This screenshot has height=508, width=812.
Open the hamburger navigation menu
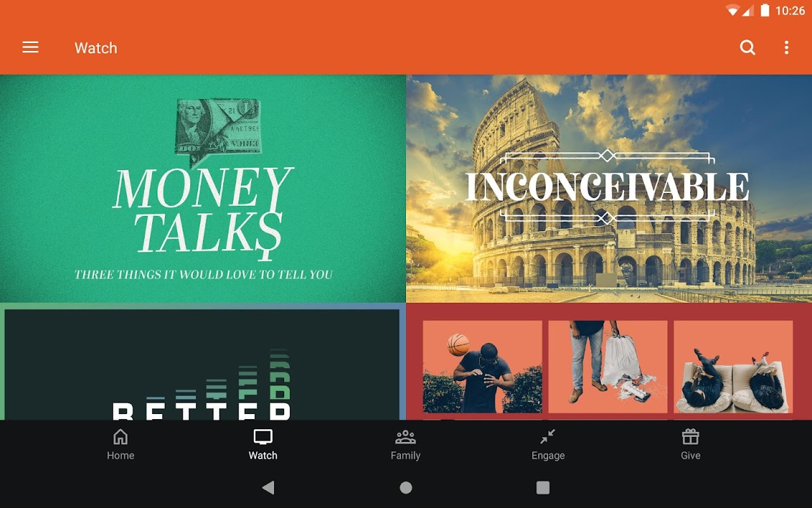click(x=30, y=48)
